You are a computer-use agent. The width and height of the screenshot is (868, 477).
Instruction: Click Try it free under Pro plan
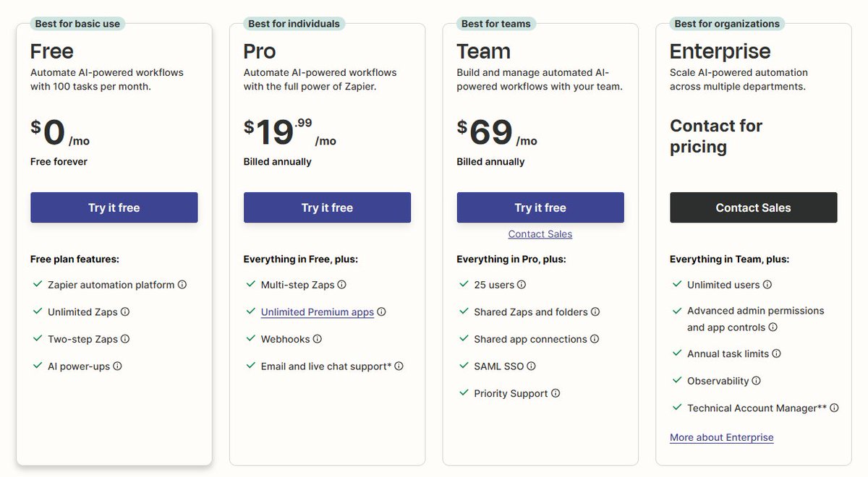click(327, 207)
